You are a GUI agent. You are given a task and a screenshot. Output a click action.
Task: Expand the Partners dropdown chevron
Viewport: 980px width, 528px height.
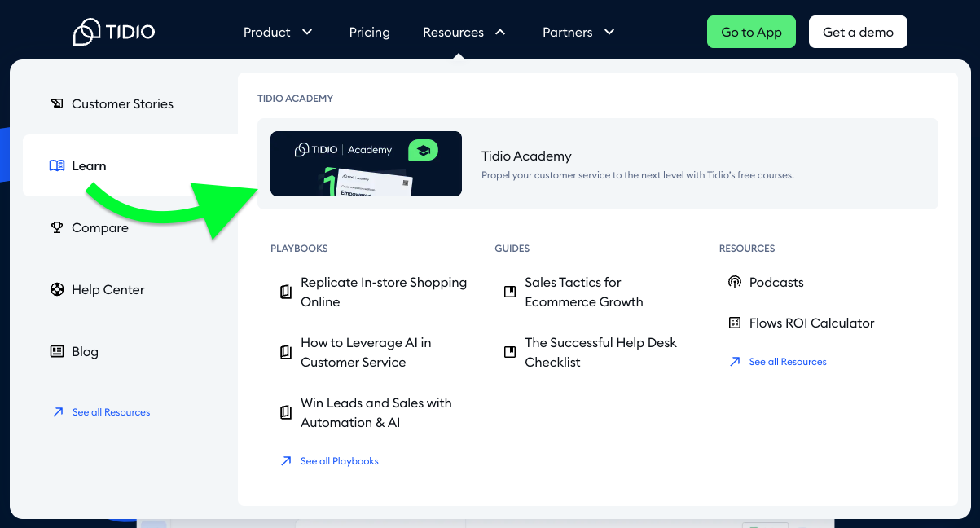pos(609,33)
